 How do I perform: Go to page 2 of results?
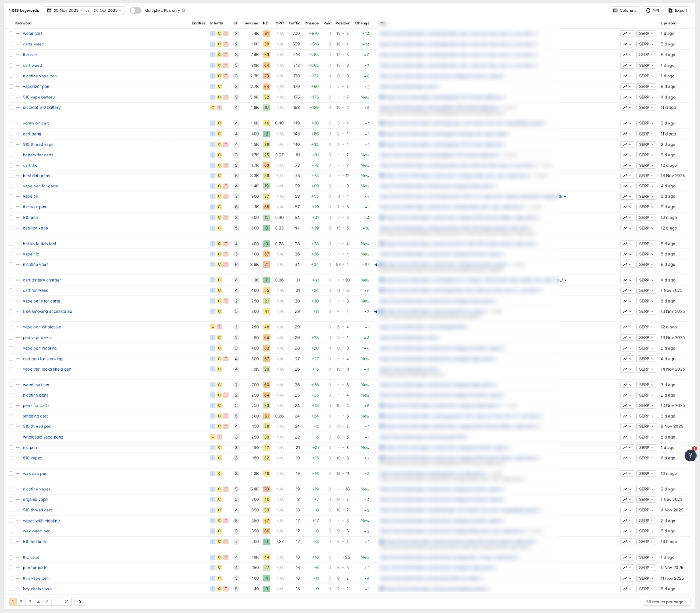[x=21, y=602]
